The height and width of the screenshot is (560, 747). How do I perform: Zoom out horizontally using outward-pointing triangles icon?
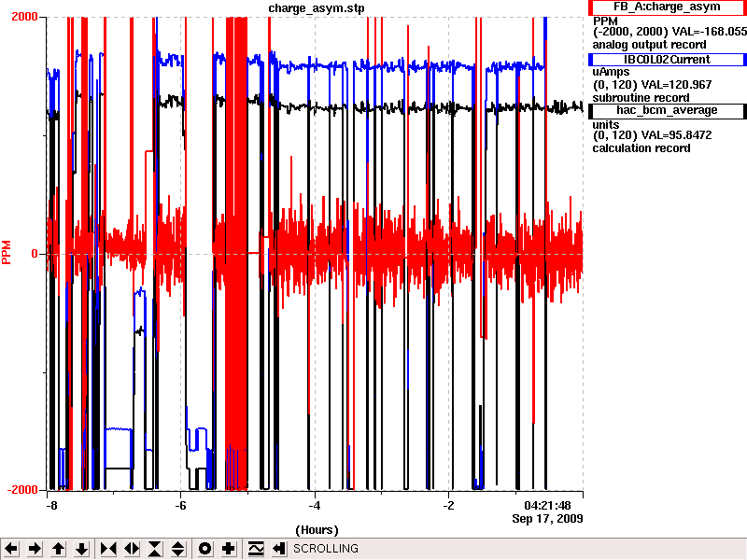pyautogui.click(x=132, y=549)
